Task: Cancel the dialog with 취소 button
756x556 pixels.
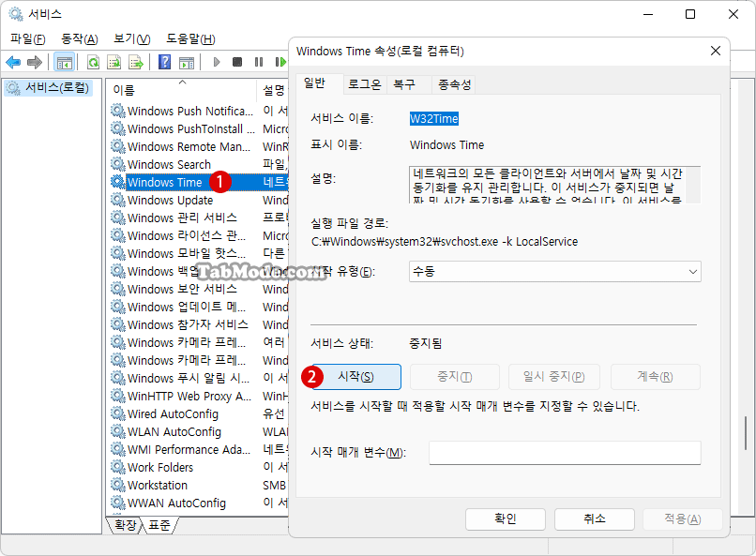Action: tap(594, 518)
